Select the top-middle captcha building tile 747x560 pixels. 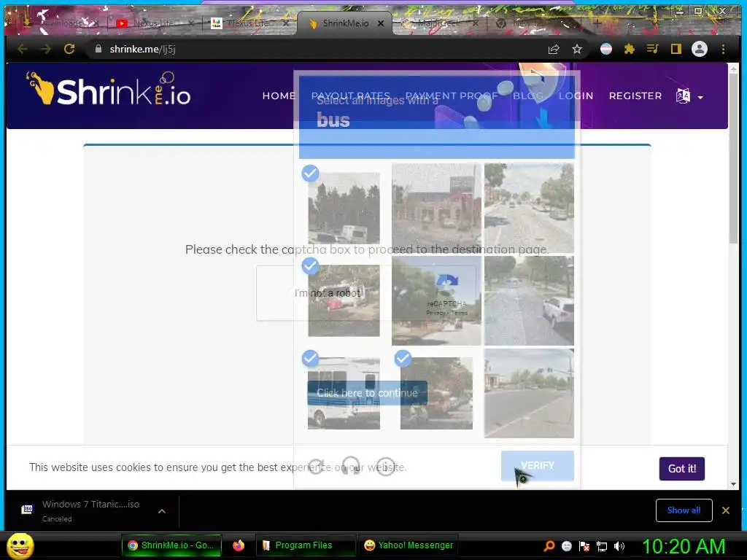pos(436,208)
